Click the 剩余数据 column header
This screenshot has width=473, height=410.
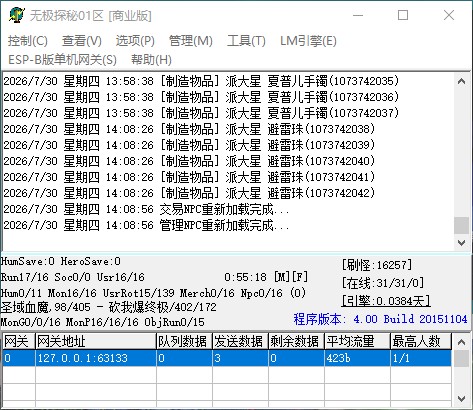[x=296, y=341]
